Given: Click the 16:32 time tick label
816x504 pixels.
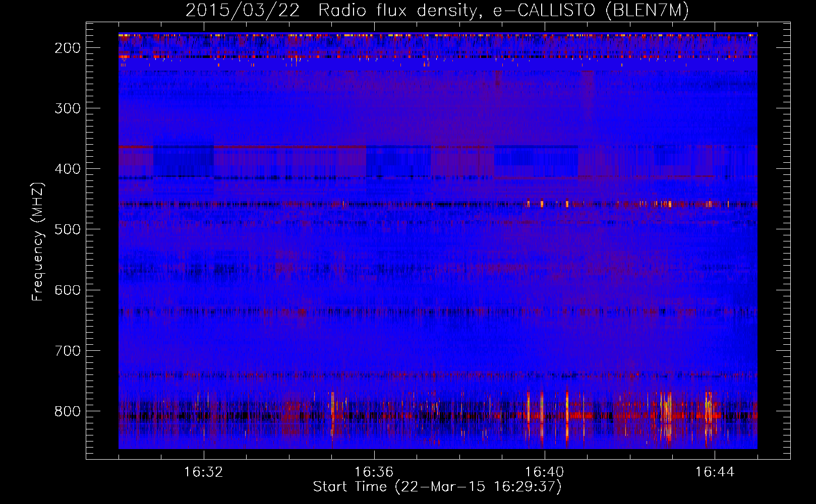Looking at the screenshot, I should pos(204,472).
